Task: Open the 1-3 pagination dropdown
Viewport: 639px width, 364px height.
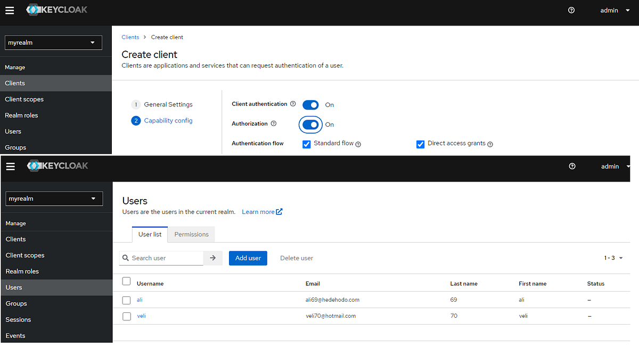Action: coord(612,258)
